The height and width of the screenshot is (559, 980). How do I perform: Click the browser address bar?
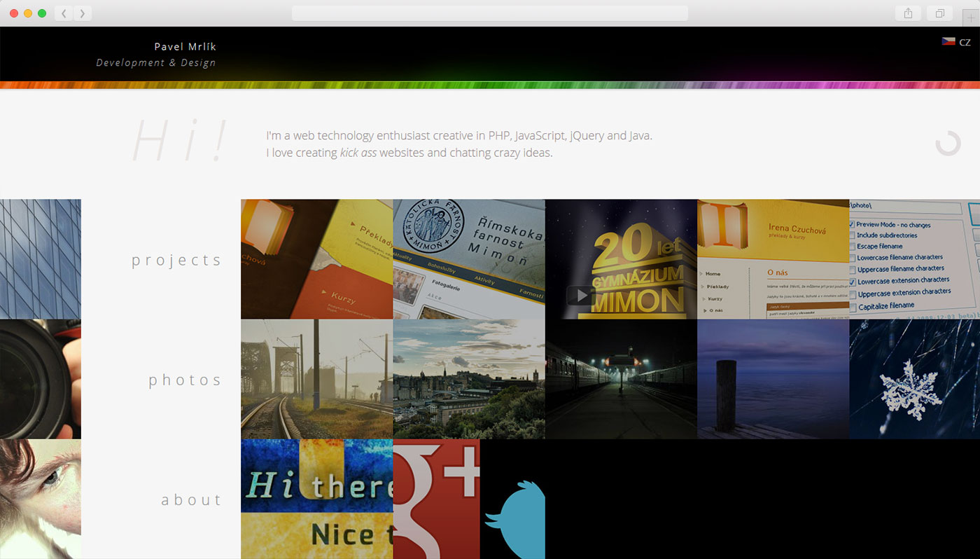click(x=489, y=13)
